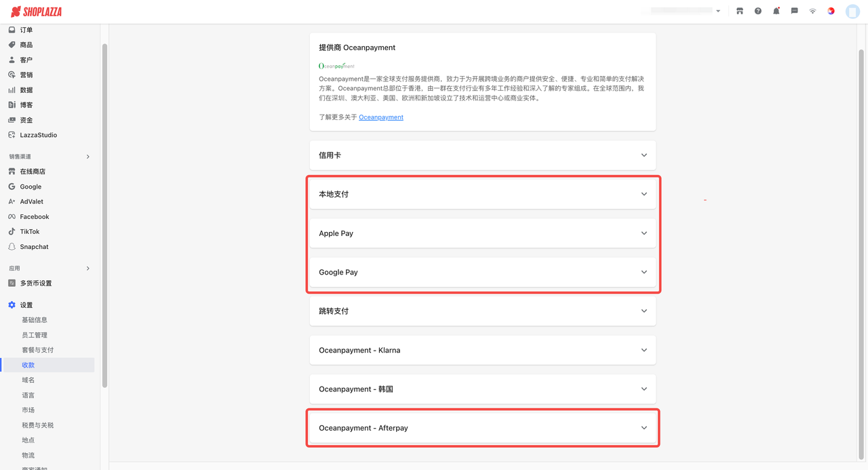Viewport: 868px width, 470px height.
Task: Expand Oceanpayment - 韩国 chevron
Action: 644,389
